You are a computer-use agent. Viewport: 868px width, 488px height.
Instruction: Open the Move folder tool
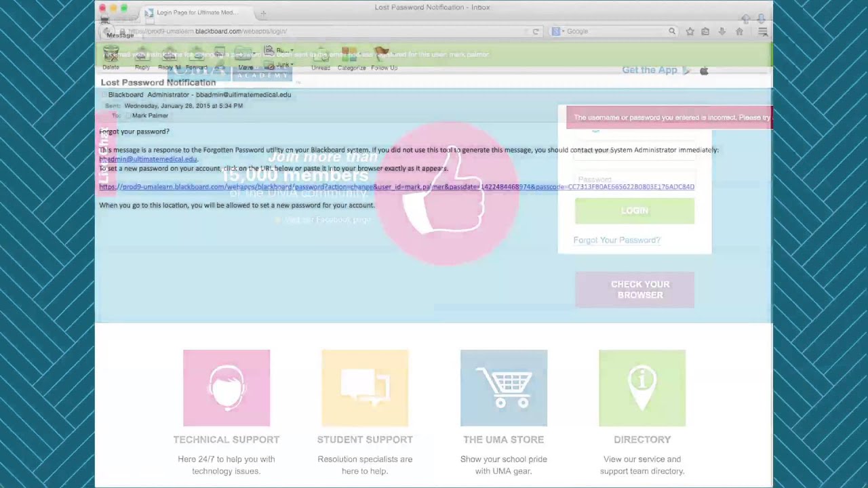coord(245,60)
